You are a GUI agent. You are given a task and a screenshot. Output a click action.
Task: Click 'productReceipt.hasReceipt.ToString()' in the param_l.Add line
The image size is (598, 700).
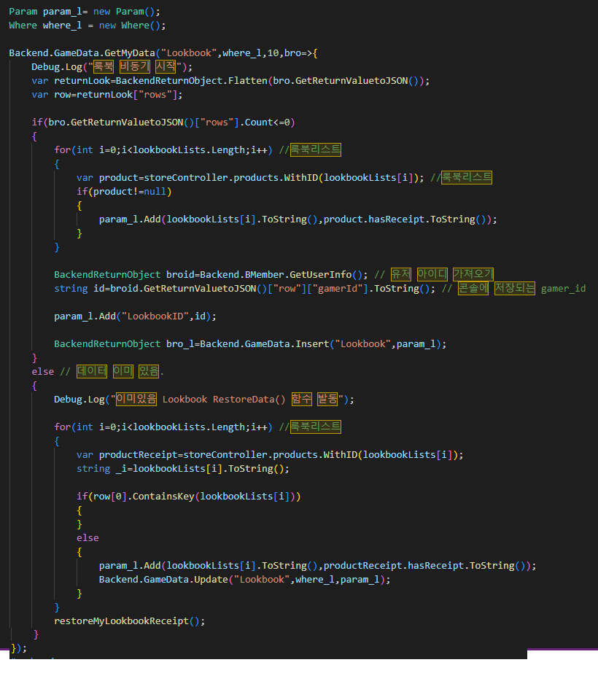[424, 566]
